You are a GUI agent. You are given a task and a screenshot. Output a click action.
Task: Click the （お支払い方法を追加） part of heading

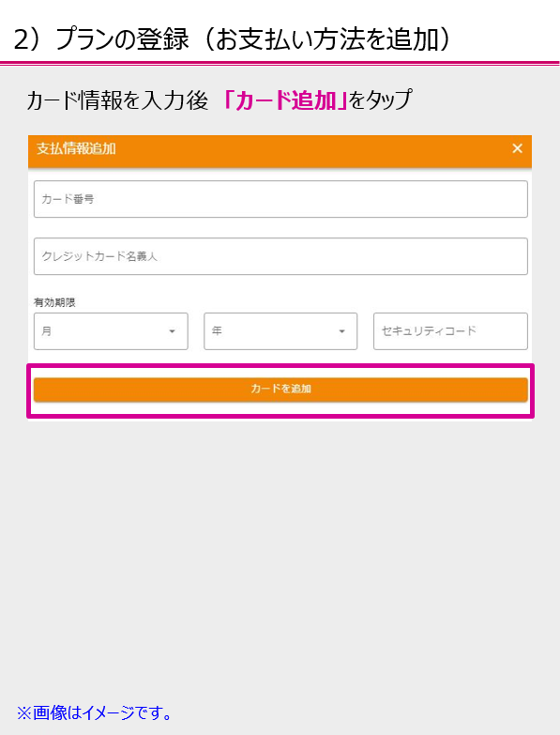(323, 38)
